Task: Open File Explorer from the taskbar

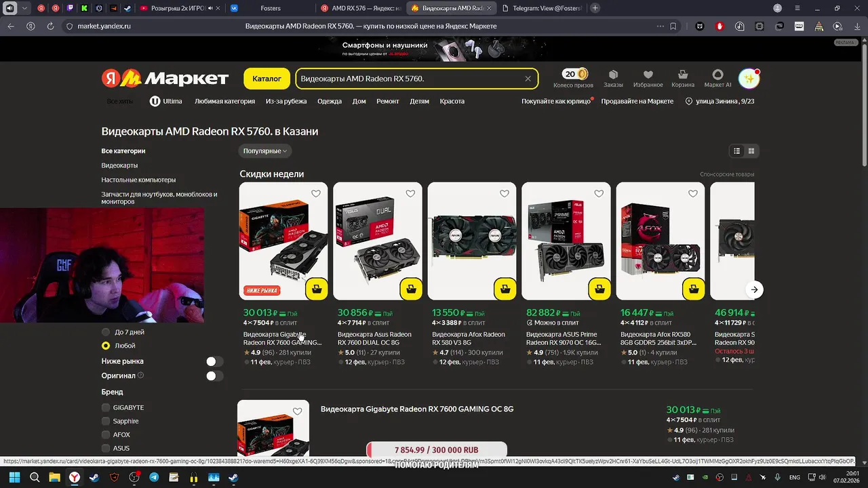Action: click(x=54, y=477)
